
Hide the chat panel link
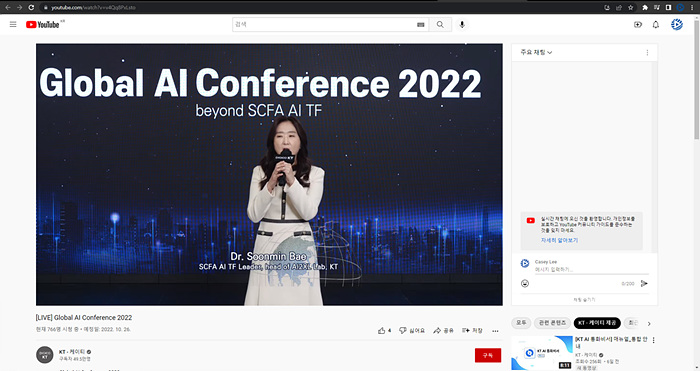(584, 300)
